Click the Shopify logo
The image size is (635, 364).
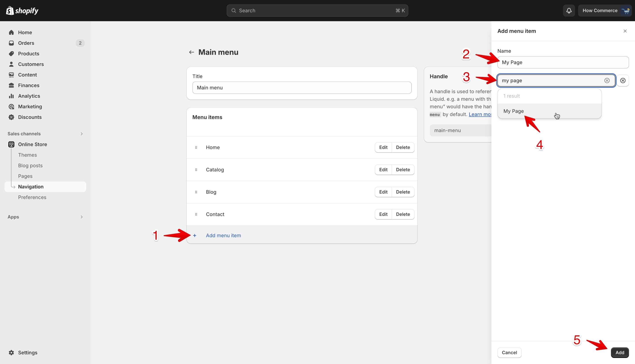[x=22, y=11]
